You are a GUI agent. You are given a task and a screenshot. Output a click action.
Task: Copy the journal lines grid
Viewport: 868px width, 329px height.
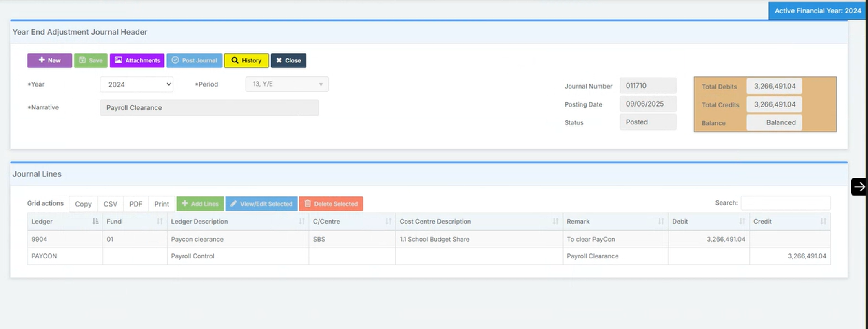click(83, 204)
